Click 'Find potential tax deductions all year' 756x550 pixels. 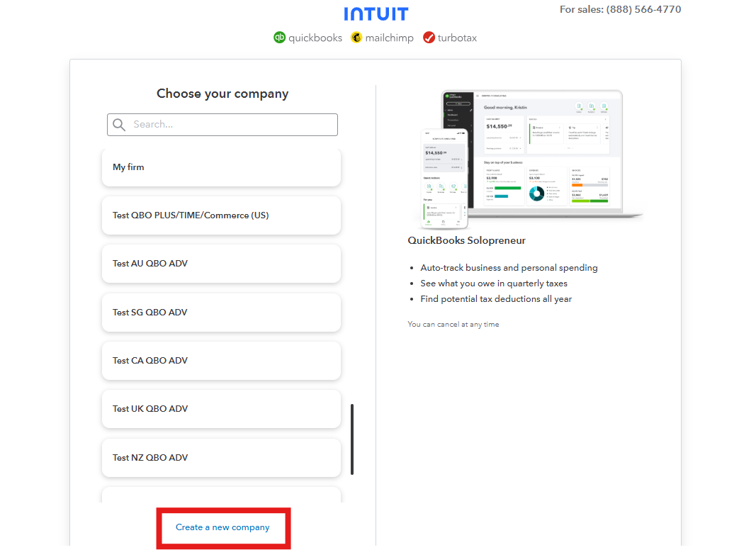tap(496, 298)
